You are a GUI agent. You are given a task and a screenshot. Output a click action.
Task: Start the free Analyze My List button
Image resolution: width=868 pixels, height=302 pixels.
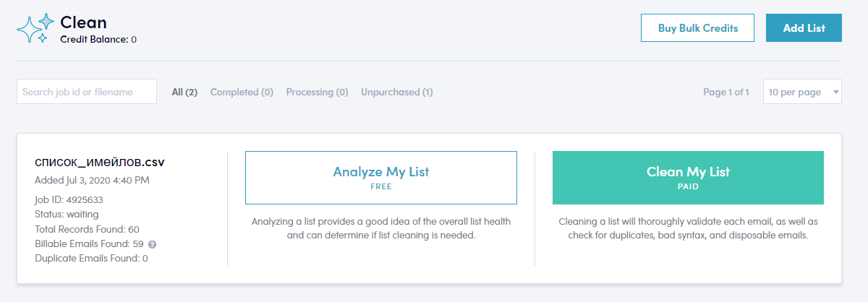381,178
